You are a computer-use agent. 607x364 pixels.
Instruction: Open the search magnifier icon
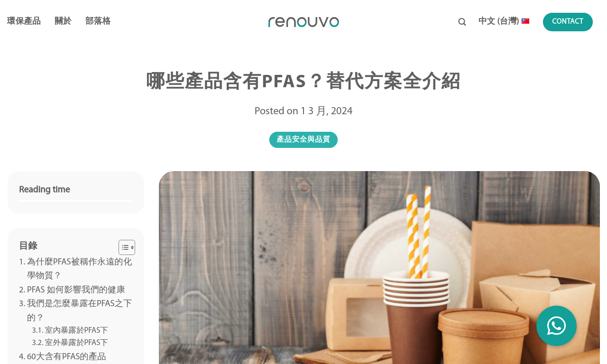pos(462,22)
